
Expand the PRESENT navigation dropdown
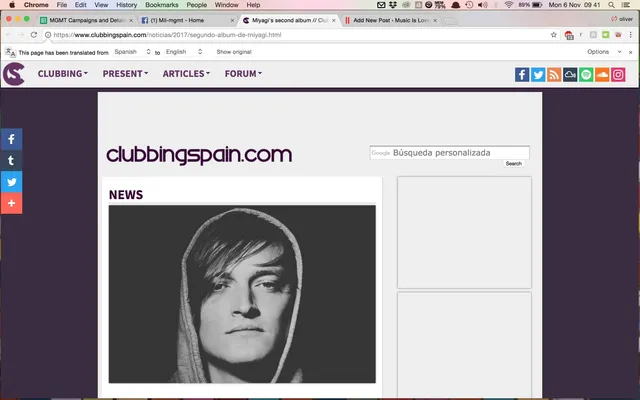[x=125, y=74]
